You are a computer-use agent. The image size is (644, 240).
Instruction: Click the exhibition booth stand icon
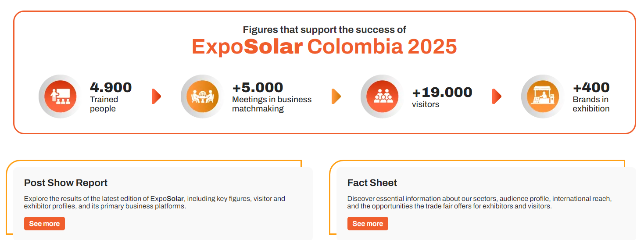543,96
